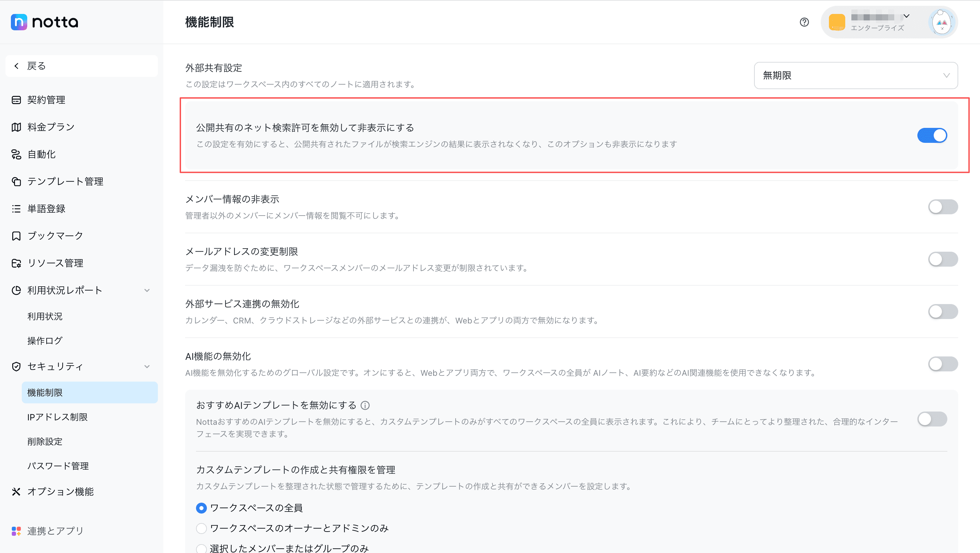Click the オプション機能 tools icon
The image size is (980, 553).
16,492
